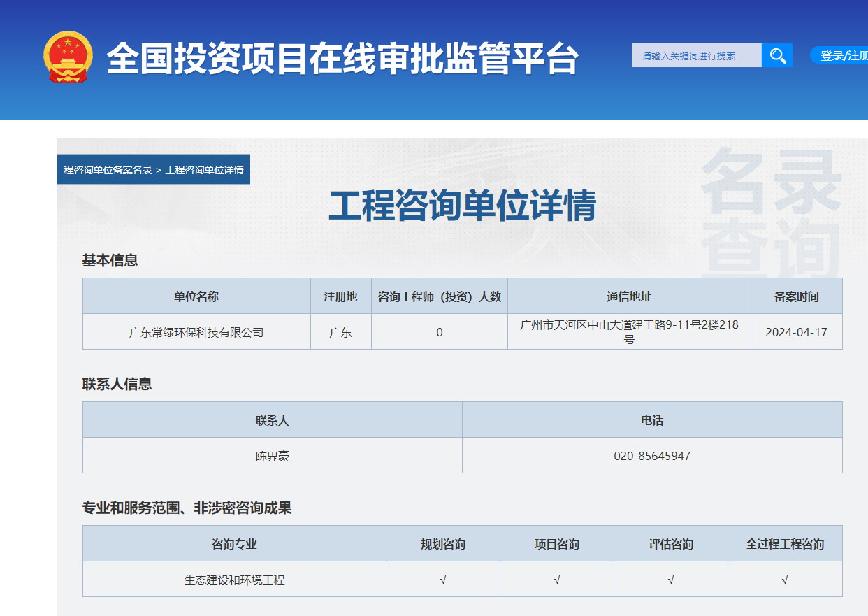This screenshot has width=868, height=616.
Task: Click the checkmark under 全过程工程咨询
Action: [785, 580]
